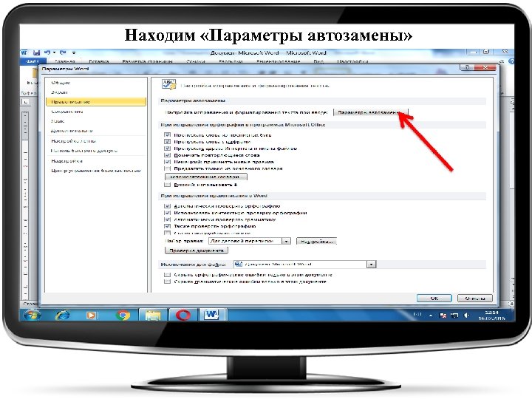Toggle Немецкий: применять новые правила checkbox
The image size is (532, 399).
(x=167, y=162)
